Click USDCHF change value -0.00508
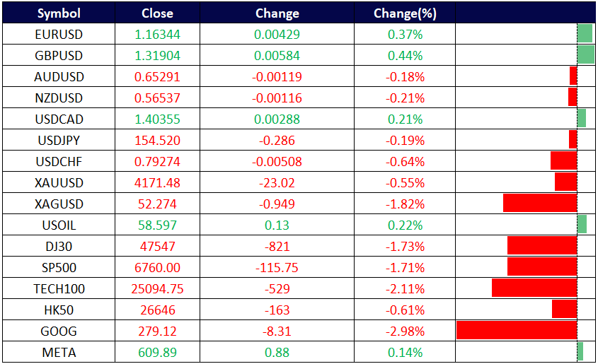This screenshot has height=364, width=598. pos(277,161)
